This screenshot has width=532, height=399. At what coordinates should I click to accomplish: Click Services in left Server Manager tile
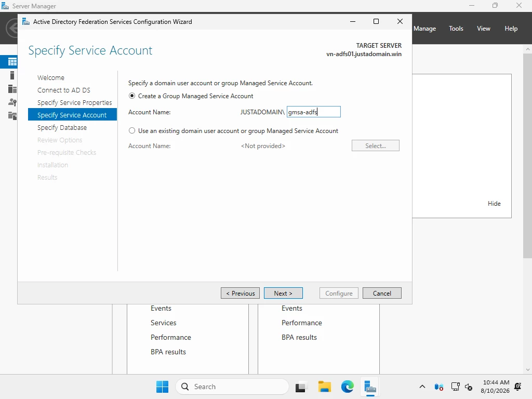point(164,323)
